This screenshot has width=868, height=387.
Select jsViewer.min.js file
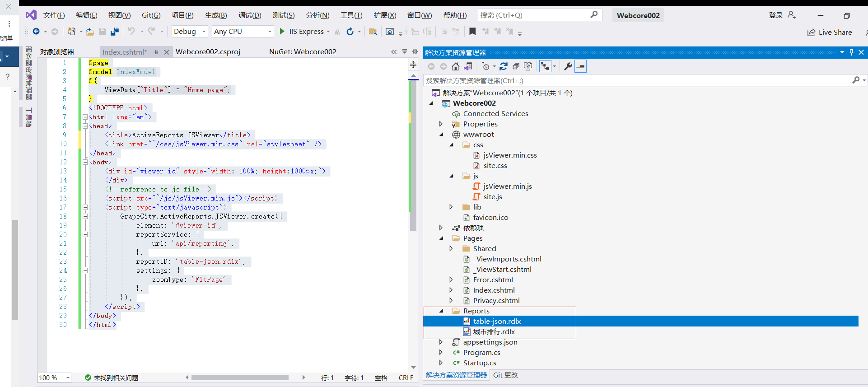click(507, 187)
